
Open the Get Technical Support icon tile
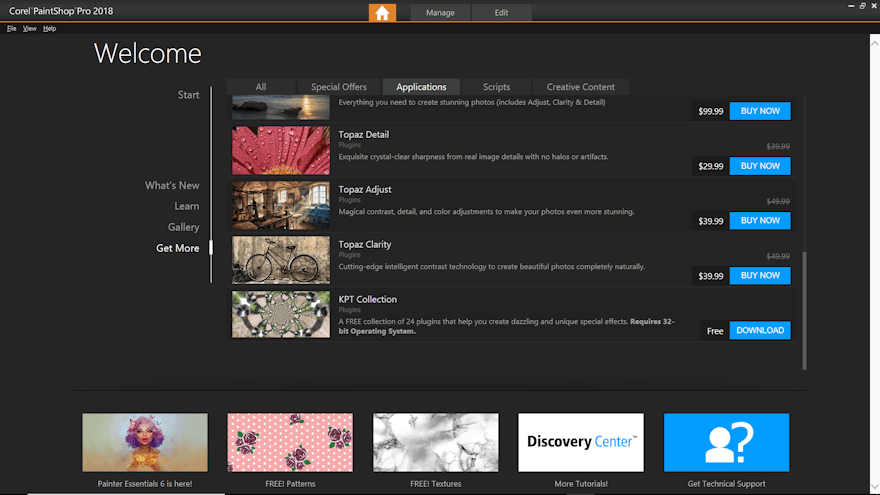(x=726, y=442)
